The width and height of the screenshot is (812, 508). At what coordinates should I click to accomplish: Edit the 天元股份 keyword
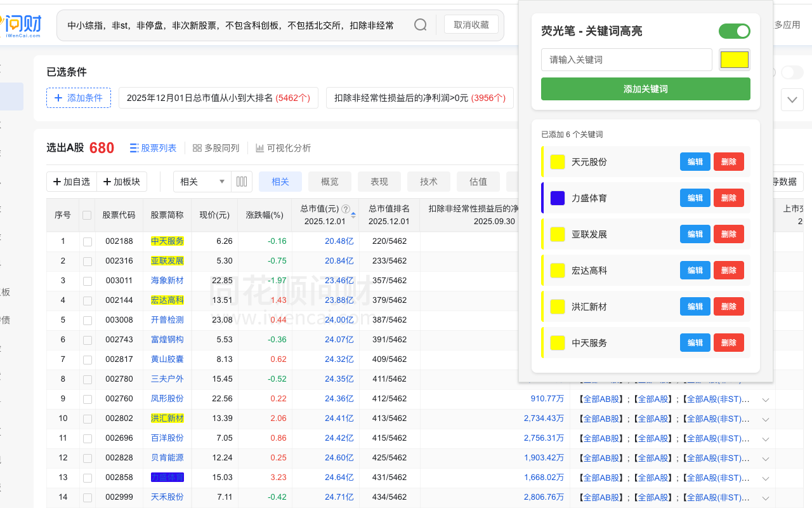pyautogui.click(x=695, y=162)
